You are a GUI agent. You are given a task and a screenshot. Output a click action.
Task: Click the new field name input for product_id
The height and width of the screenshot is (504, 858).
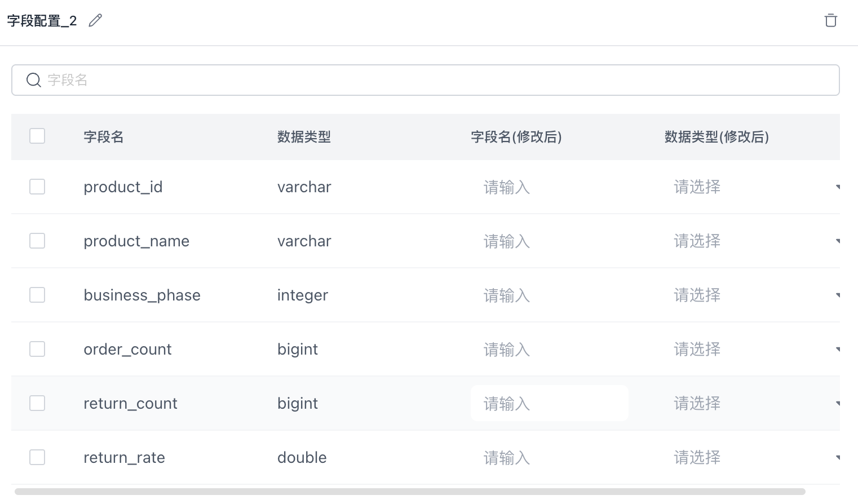pyautogui.click(x=549, y=187)
